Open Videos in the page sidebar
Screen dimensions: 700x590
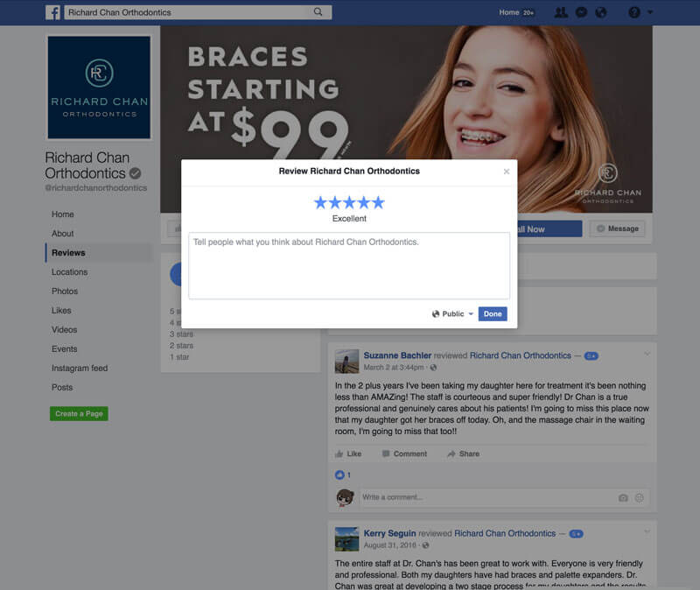point(64,330)
